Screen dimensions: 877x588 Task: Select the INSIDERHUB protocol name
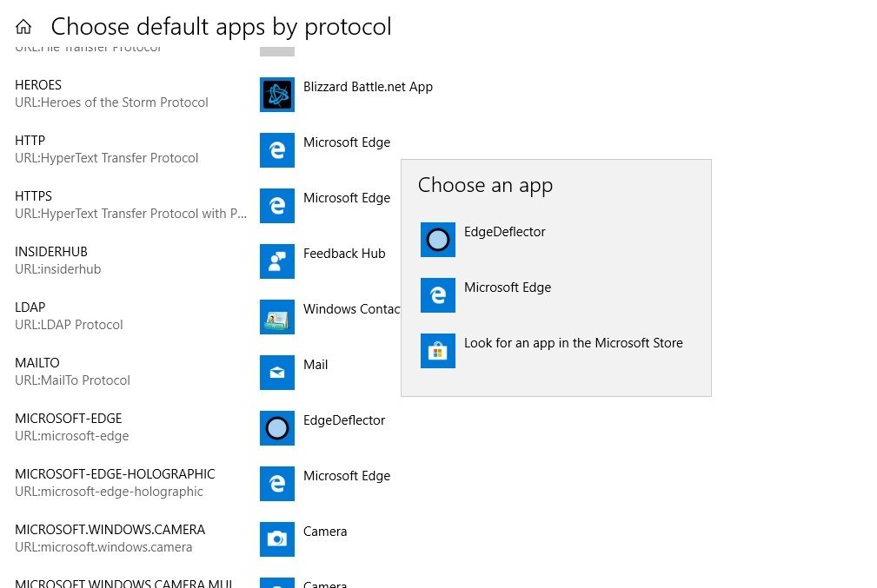pos(51,252)
